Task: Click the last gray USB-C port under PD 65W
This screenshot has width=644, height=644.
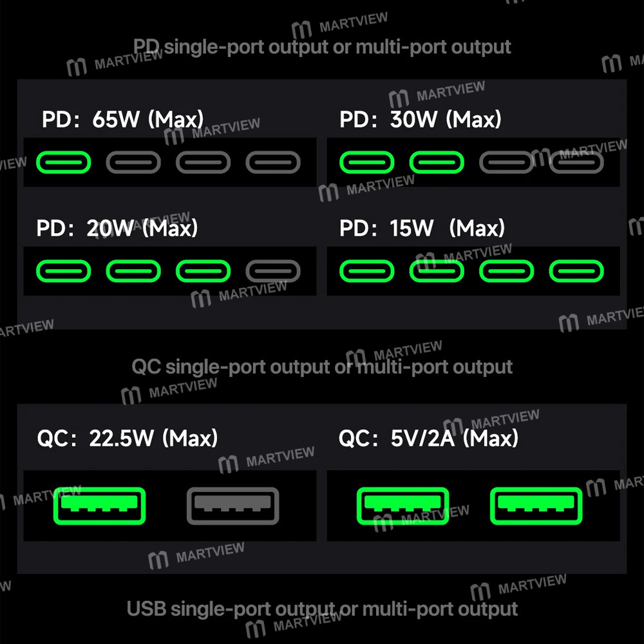Action: [x=273, y=162]
